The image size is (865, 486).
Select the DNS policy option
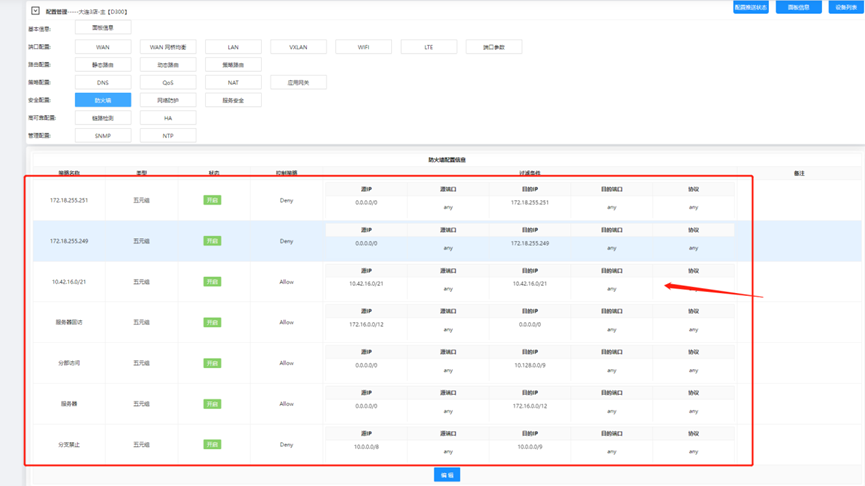(103, 83)
